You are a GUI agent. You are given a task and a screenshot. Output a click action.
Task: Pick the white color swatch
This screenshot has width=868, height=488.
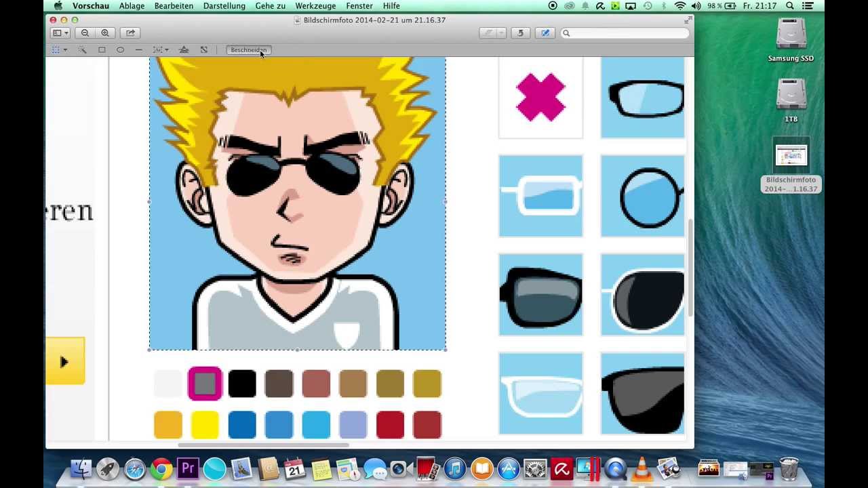(x=168, y=384)
